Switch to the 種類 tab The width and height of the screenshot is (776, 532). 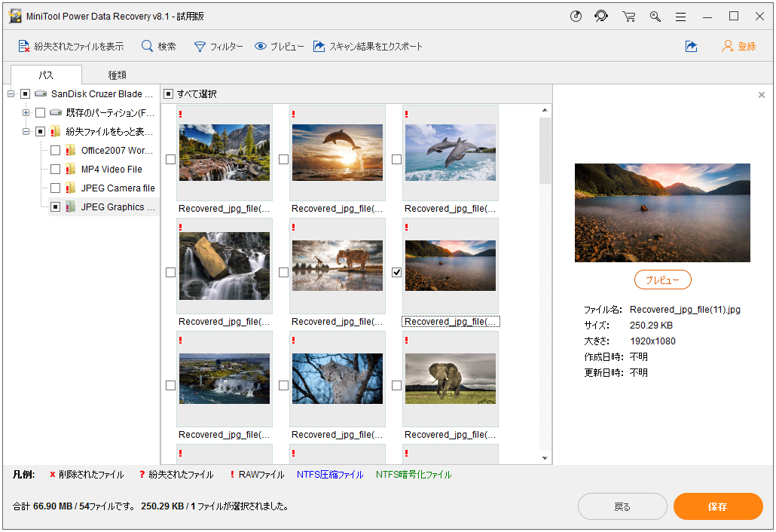tap(117, 75)
